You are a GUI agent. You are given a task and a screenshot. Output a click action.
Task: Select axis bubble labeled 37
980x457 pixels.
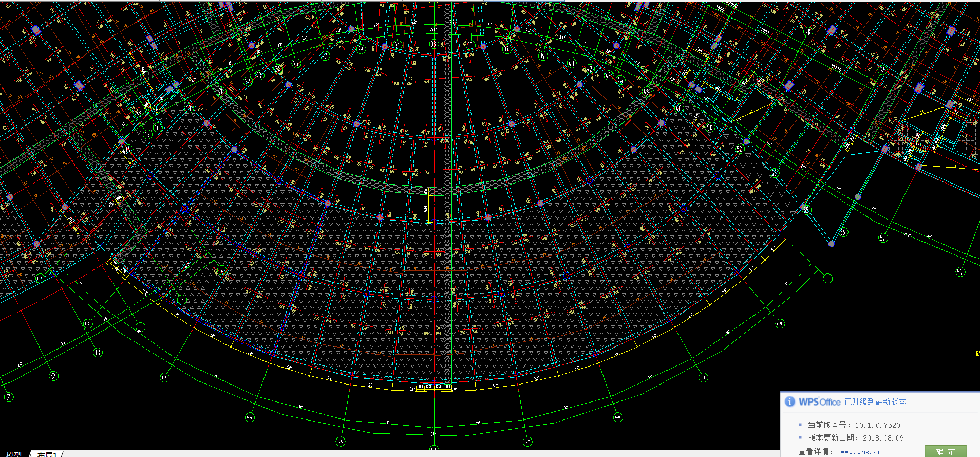coord(506,49)
